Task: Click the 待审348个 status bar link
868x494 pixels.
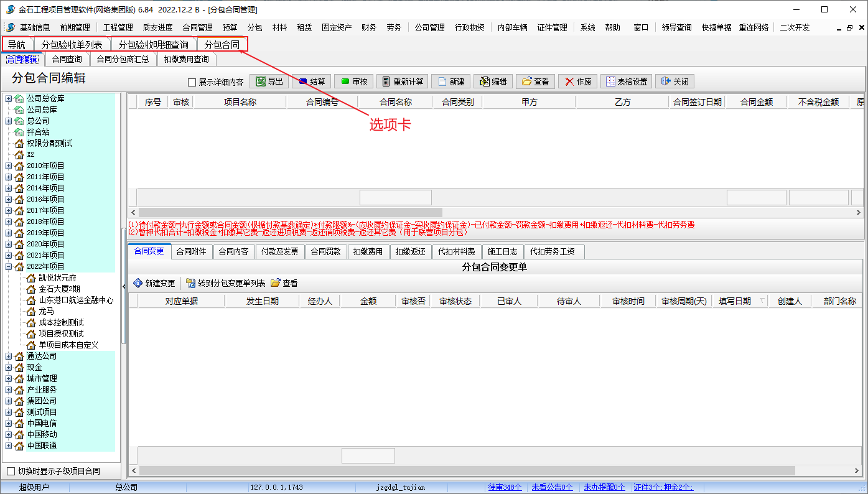Action: 505,487
